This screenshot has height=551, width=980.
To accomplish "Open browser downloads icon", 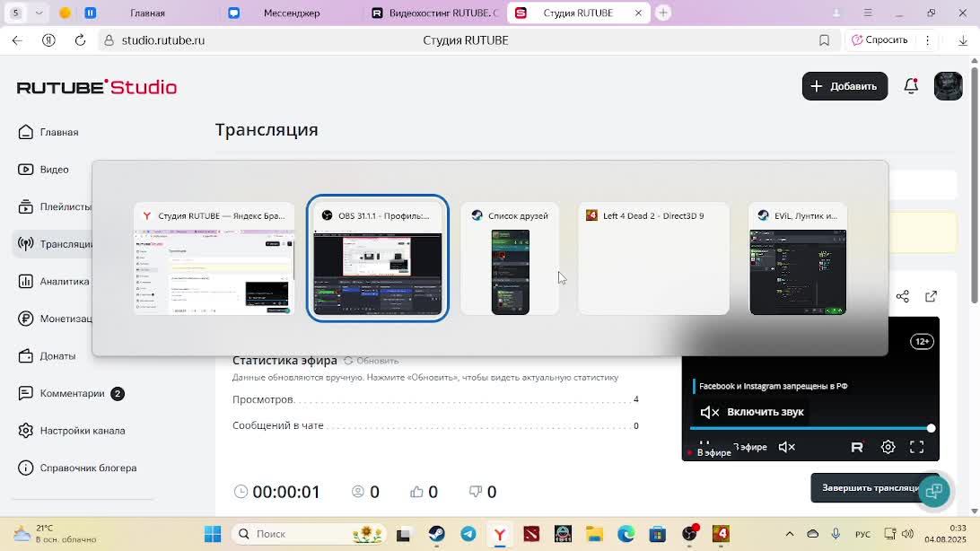I will tap(962, 40).
